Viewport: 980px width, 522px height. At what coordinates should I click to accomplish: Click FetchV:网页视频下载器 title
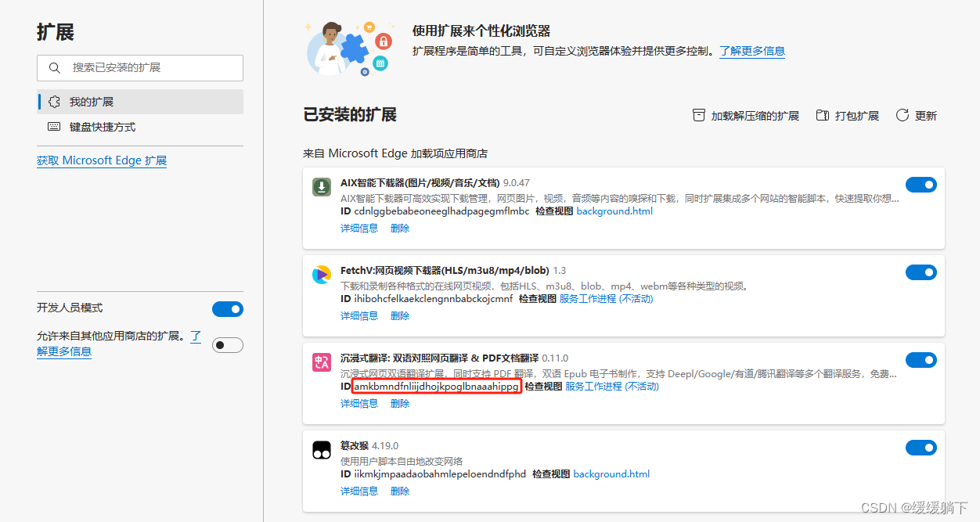(x=445, y=270)
